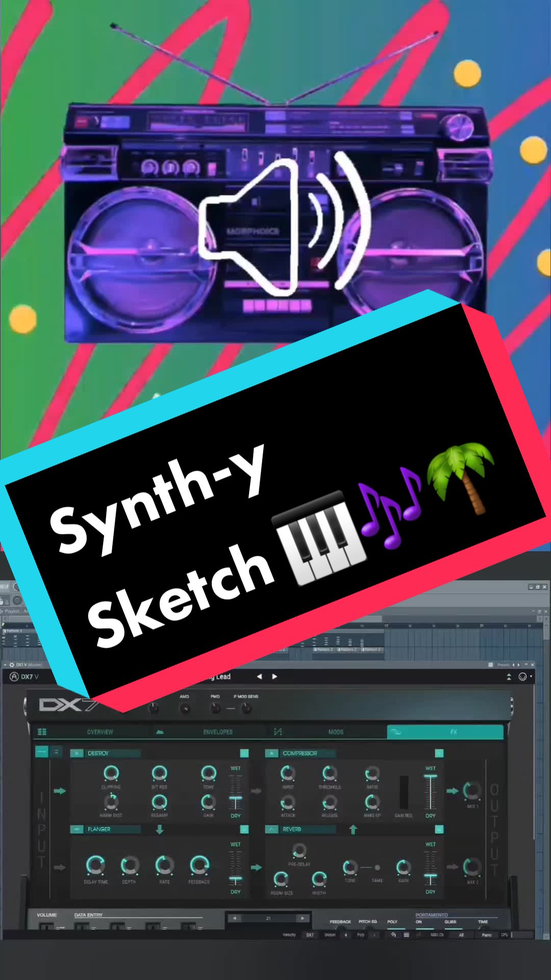This screenshot has height=980, width=551.
Task: Select the previous preset arrow
Action: click(x=259, y=676)
